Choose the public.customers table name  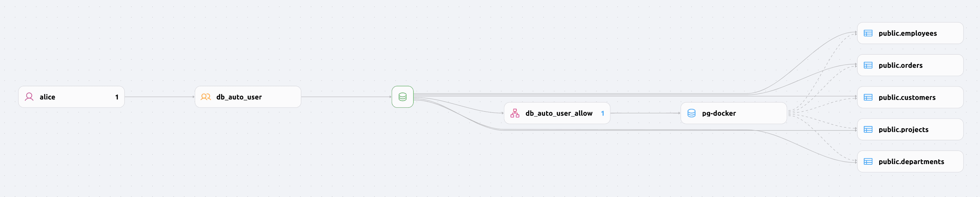point(907,98)
